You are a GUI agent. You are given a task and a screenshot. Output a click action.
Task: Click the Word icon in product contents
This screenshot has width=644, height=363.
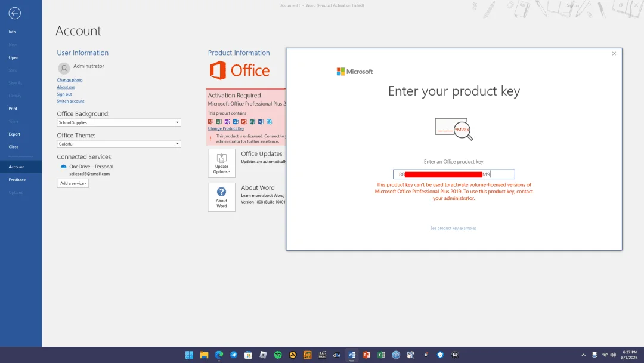tap(261, 122)
